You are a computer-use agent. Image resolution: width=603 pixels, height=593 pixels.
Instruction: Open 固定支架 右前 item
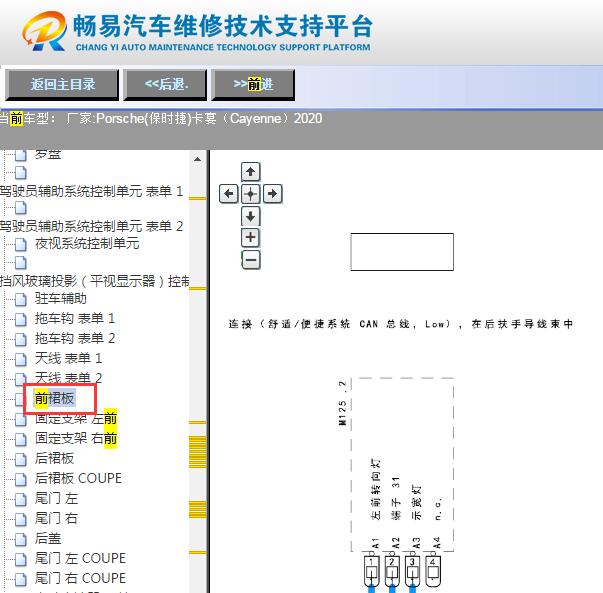(75, 438)
